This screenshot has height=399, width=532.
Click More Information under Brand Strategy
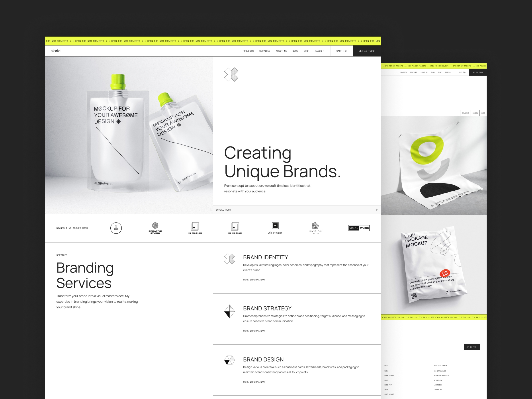click(254, 331)
